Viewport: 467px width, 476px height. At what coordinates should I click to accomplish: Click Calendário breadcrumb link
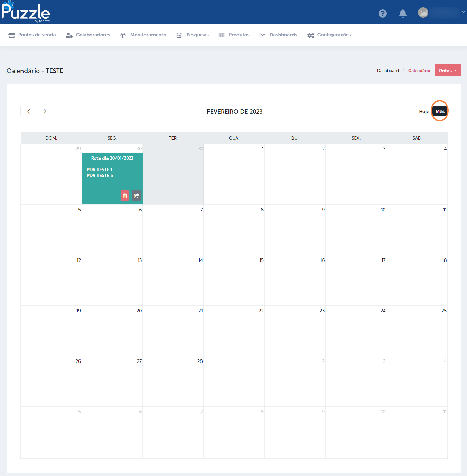pyautogui.click(x=419, y=71)
